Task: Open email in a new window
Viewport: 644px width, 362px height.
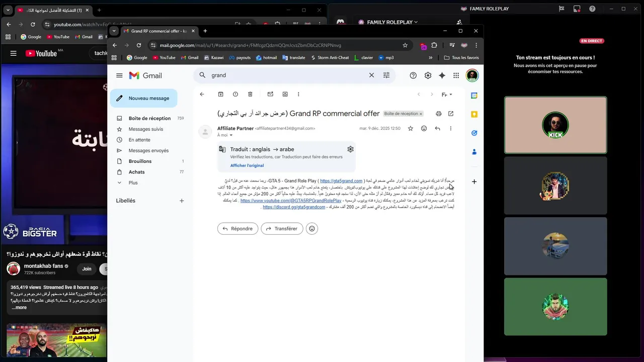Action: [x=451, y=114]
